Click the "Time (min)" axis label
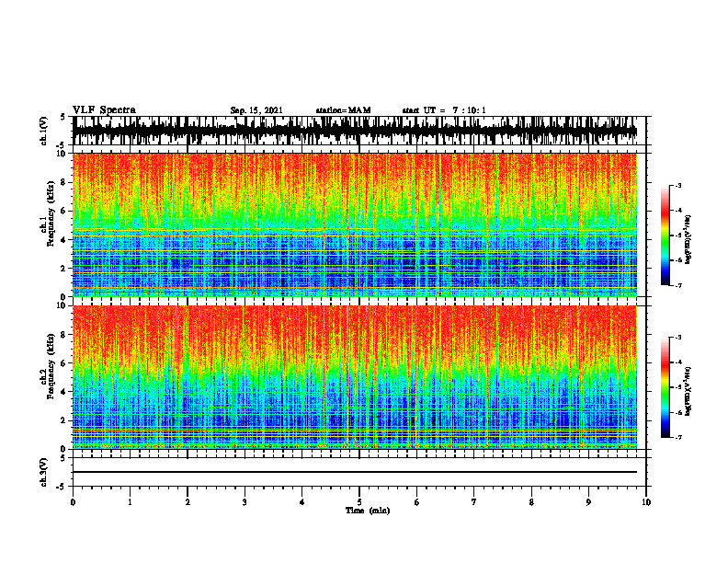Image resolution: width=728 pixels, height=563 pixels. [368, 511]
